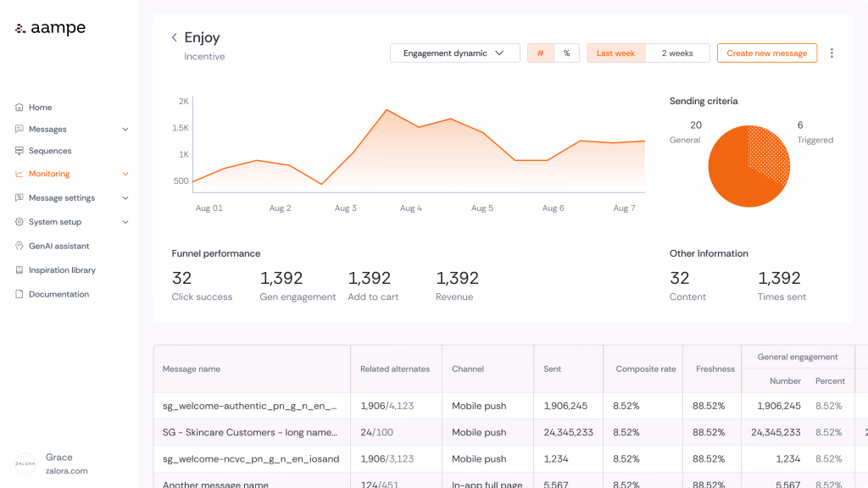Click the Sequences icon in sidebar
The height and width of the screenshot is (488, 868).
19,151
